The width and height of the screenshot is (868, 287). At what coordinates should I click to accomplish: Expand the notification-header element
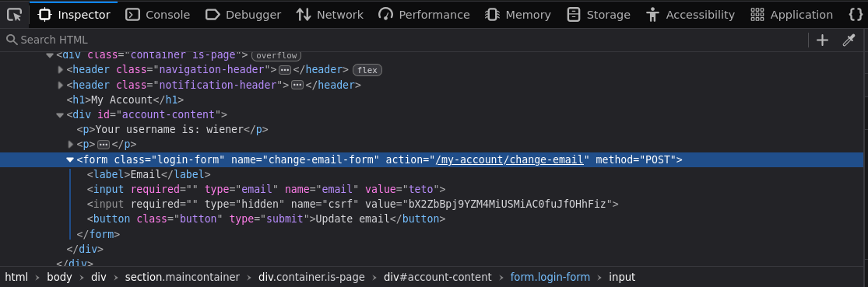tap(61, 85)
